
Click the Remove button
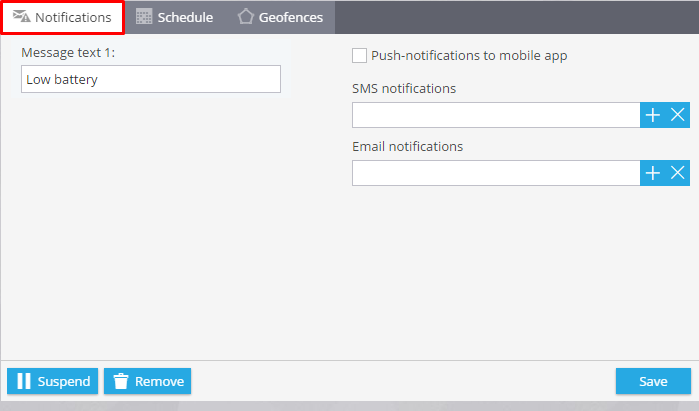148,381
